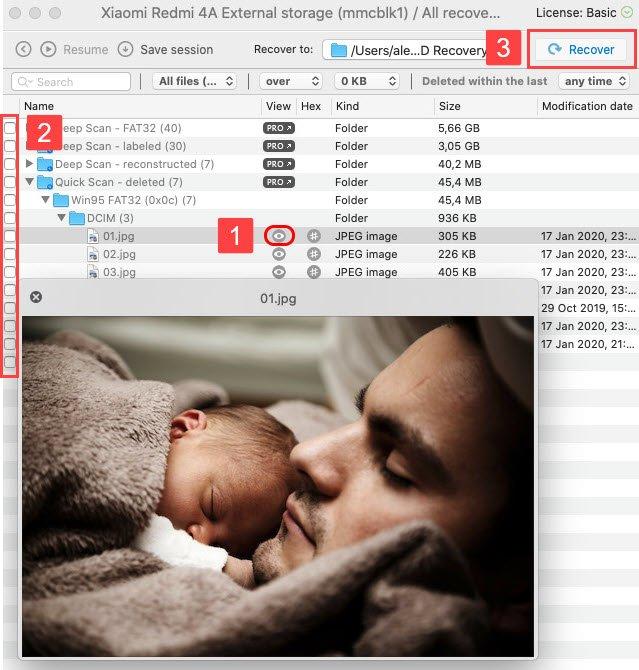Open hex view for 01.jpg

[313, 236]
